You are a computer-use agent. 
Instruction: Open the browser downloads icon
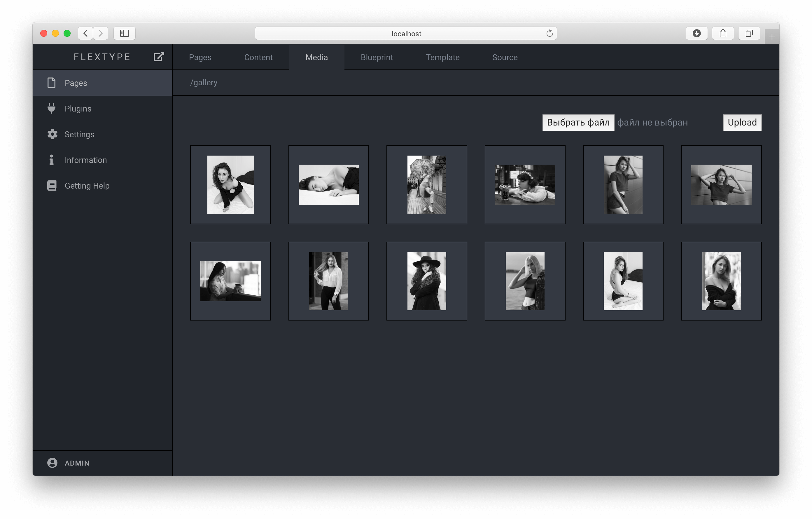[696, 33]
